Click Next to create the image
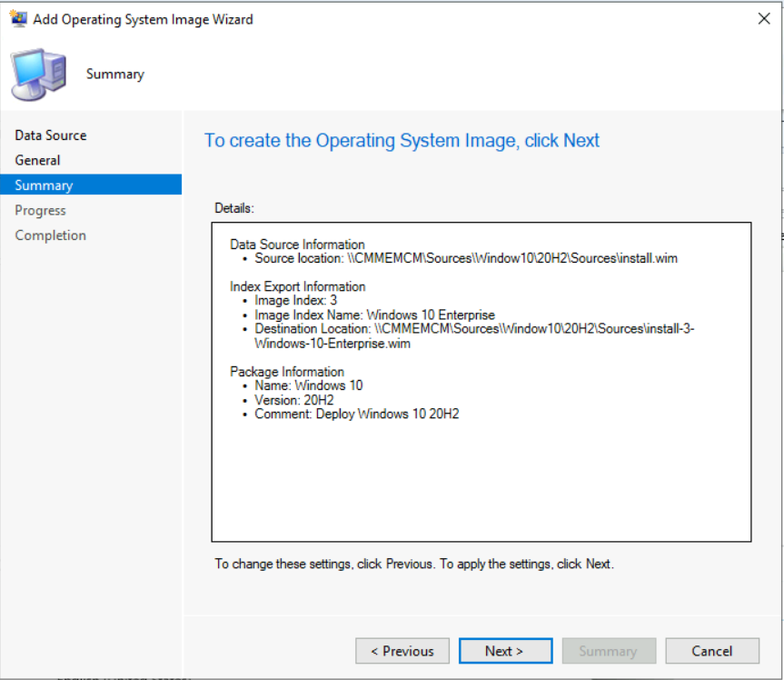The width and height of the screenshot is (784, 680). click(505, 651)
